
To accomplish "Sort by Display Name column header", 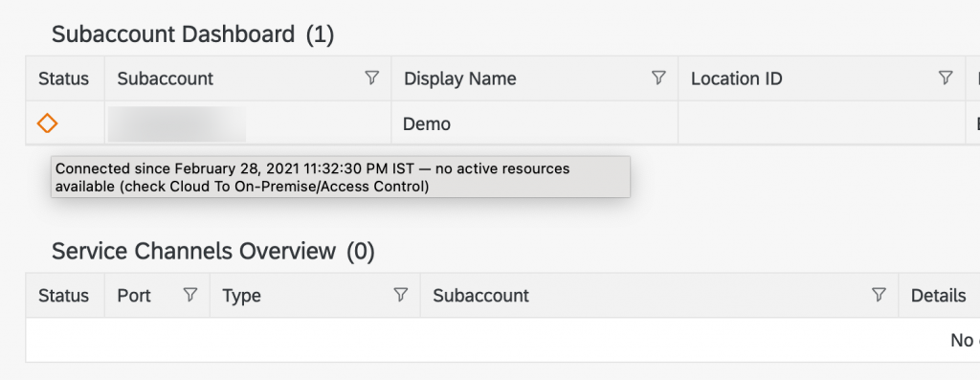I will click(x=460, y=78).
